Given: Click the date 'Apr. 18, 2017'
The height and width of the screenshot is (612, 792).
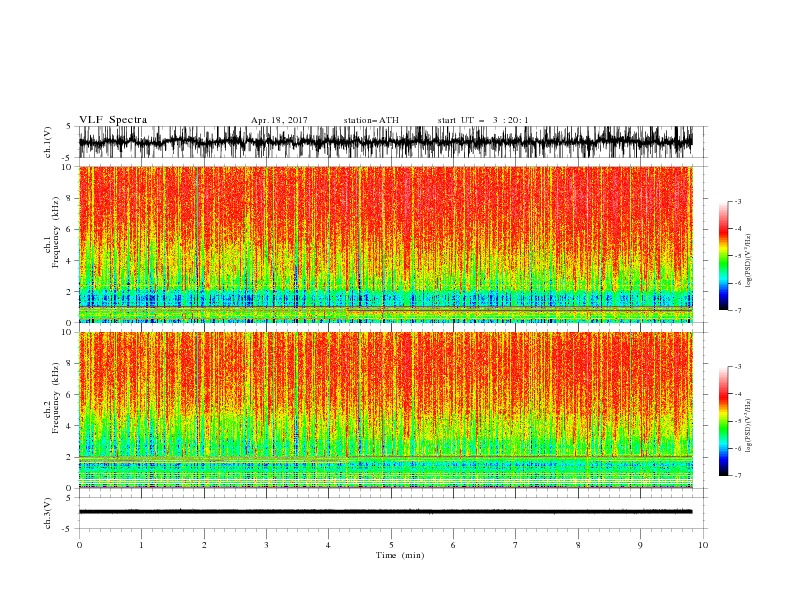Looking at the screenshot, I should coord(279,120).
